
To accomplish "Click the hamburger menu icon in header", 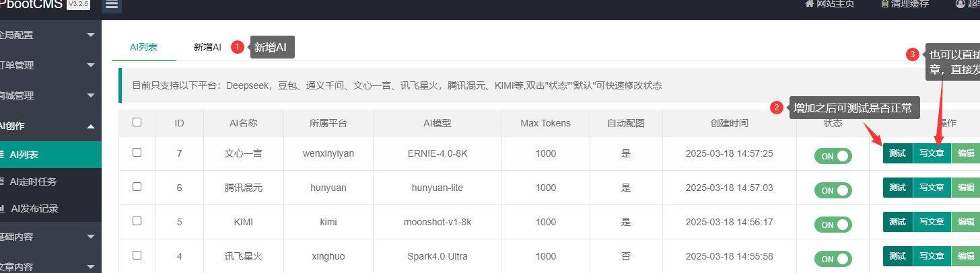I will click(112, 5).
